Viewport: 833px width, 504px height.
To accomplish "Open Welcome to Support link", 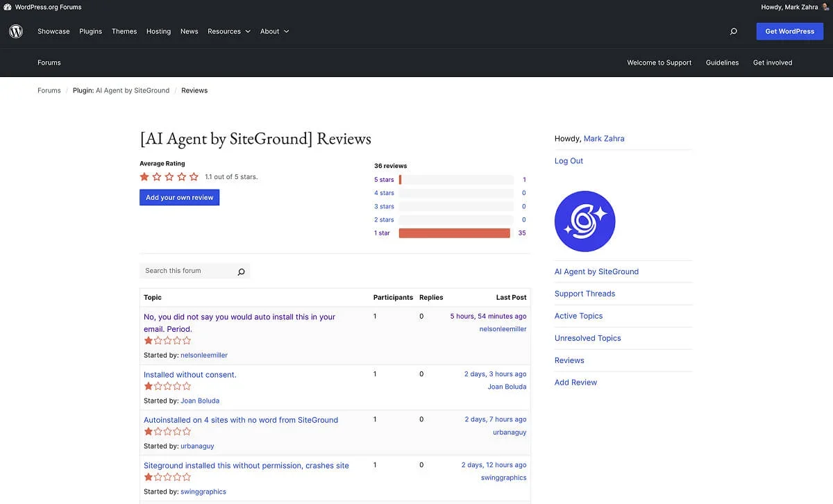I will coord(659,62).
